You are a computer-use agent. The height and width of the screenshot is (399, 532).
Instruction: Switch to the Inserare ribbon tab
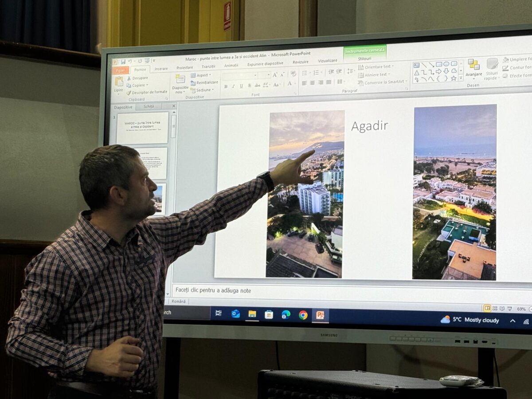[161, 69]
